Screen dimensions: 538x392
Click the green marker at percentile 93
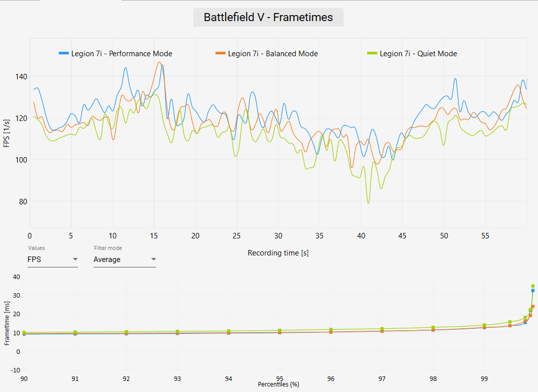177,332
